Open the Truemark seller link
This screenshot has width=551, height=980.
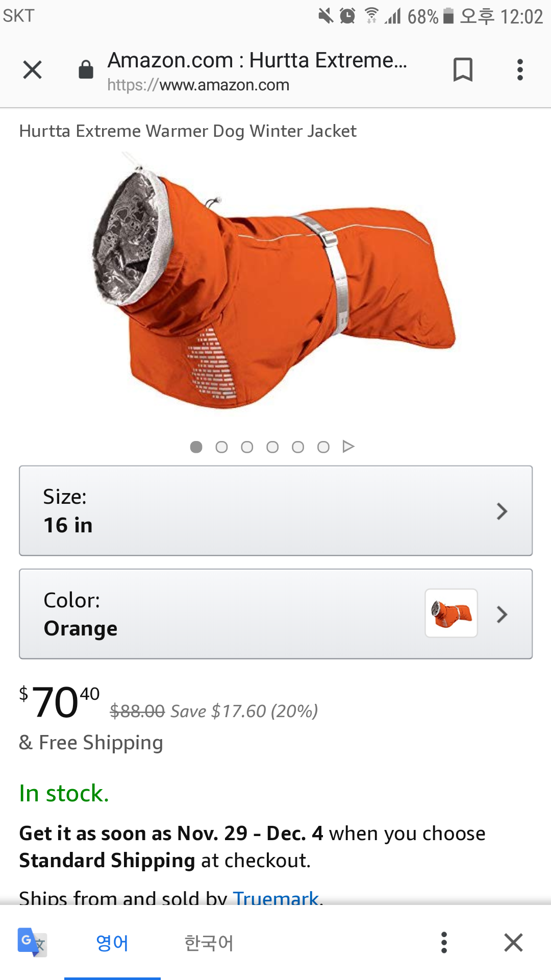click(275, 898)
